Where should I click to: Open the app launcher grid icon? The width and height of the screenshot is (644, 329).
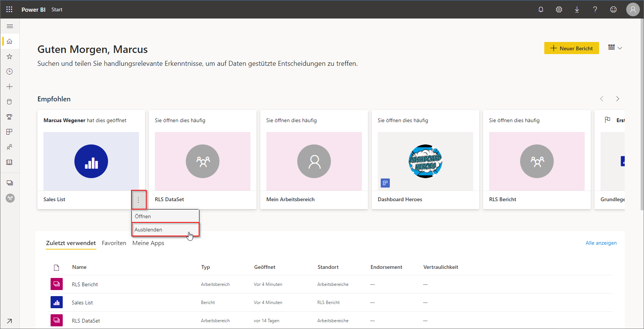(x=9, y=9)
